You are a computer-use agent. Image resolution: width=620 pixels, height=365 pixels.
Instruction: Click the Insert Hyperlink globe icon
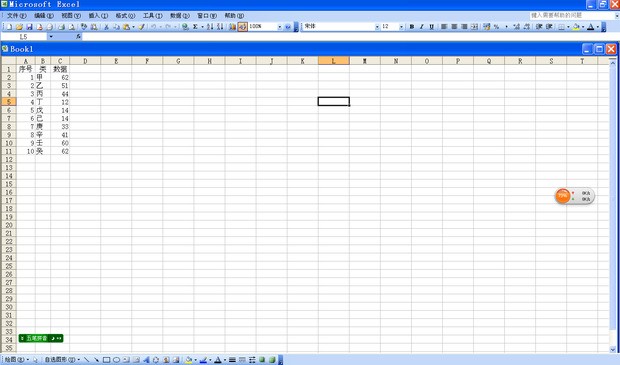[x=185, y=26]
